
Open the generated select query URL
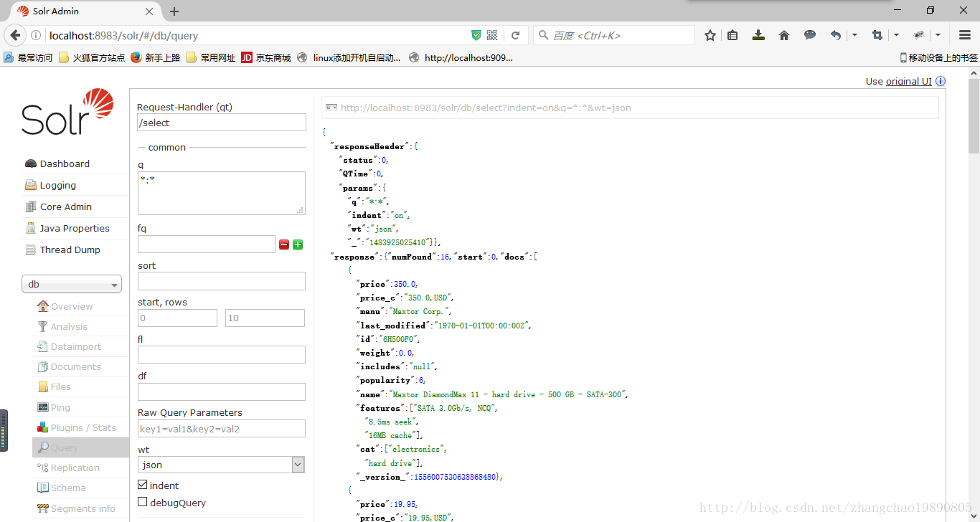tap(486, 108)
